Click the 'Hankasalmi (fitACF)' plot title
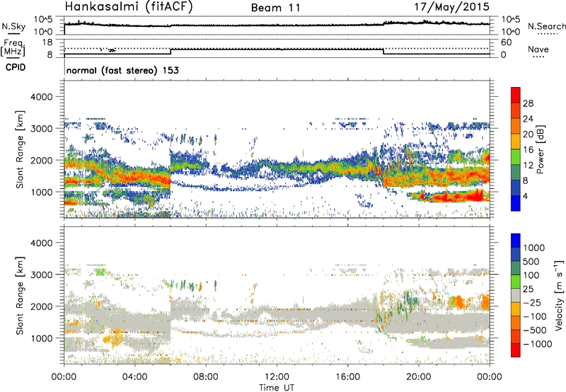 coord(129,6)
